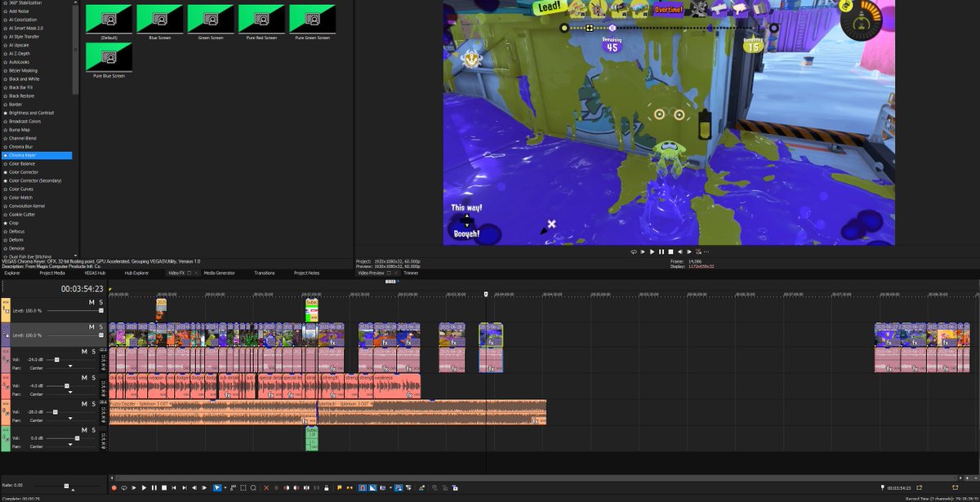This screenshot has width=980, height=502.
Task: Go to end using timeline transport
Action: 184,488
